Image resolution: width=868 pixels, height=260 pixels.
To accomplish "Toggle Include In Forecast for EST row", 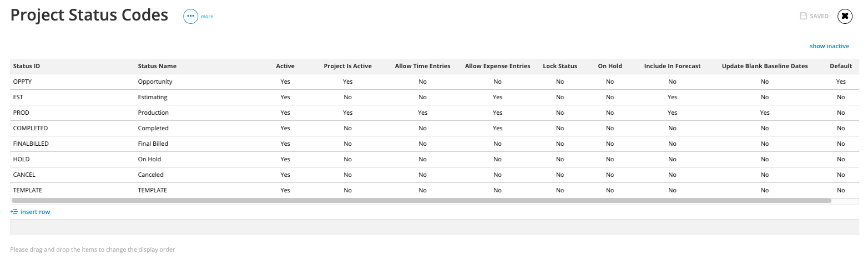I will pos(672,97).
